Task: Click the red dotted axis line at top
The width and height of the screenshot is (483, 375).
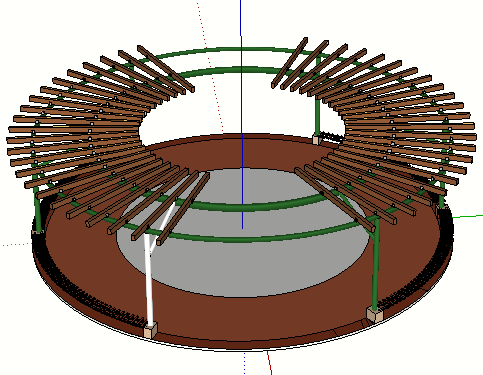Action: click(210, 67)
